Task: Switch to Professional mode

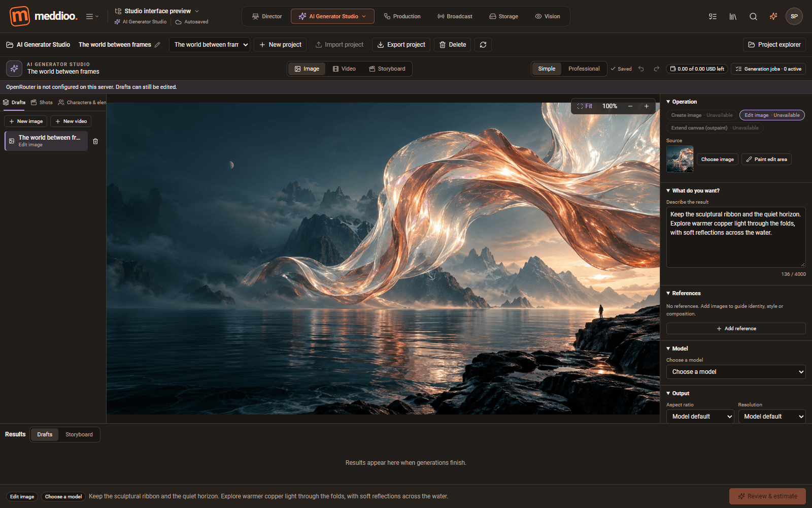Action: (584, 69)
